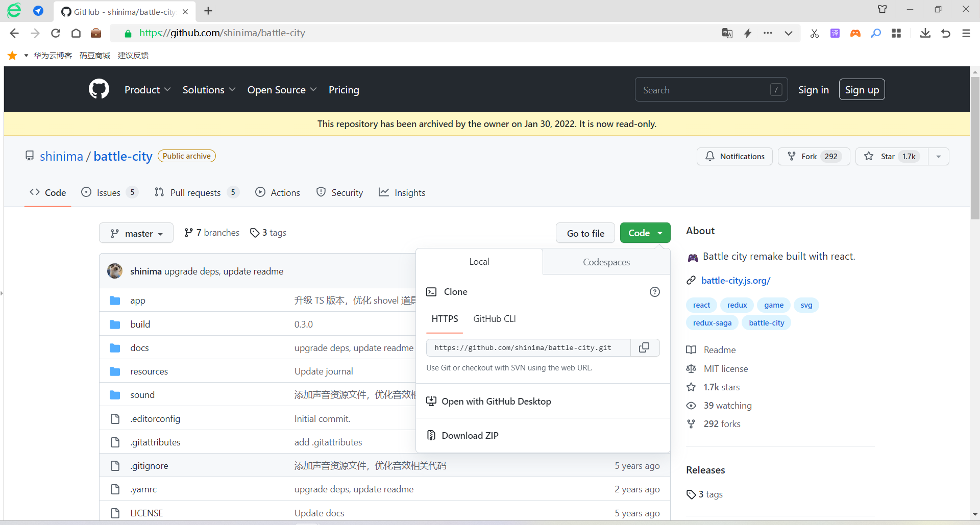Click the more options ellipsis in address bar
This screenshot has height=525, width=980.
click(x=768, y=33)
